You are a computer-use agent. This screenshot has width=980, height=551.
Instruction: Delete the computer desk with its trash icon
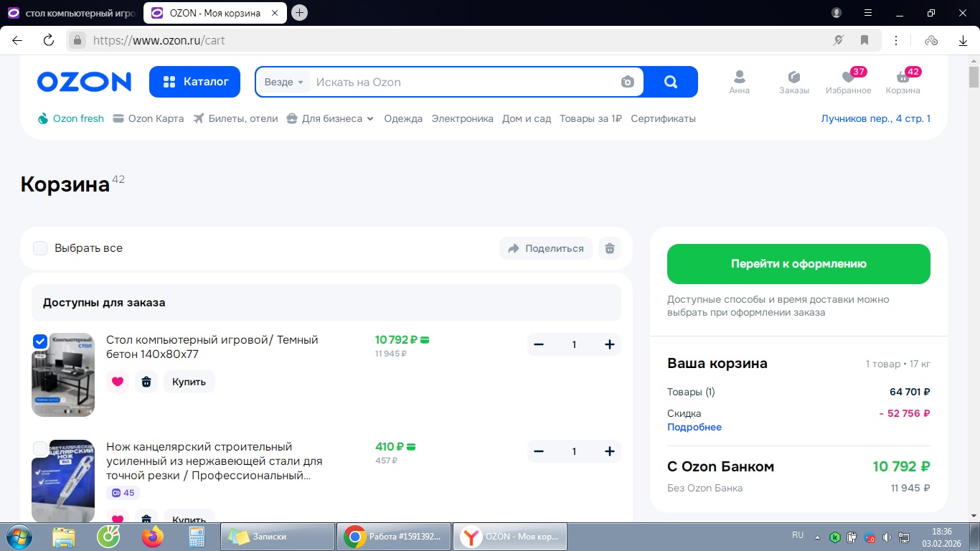[146, 382]
